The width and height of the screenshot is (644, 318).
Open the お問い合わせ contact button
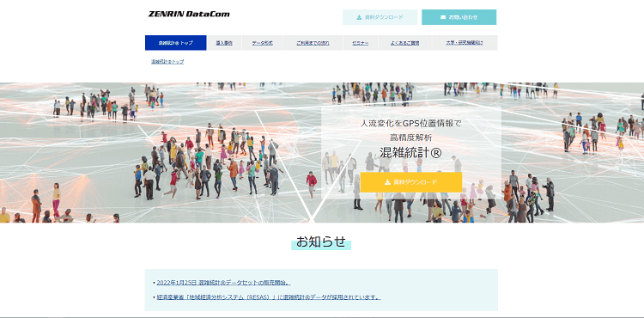459,17
